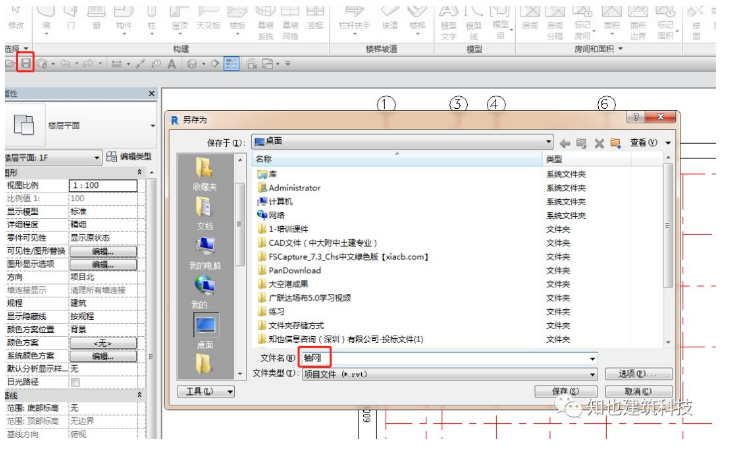This screenshot has height=454, width=740.
Task: Click the Redo arrow in quick access toolbar
Action: [88, 63]
